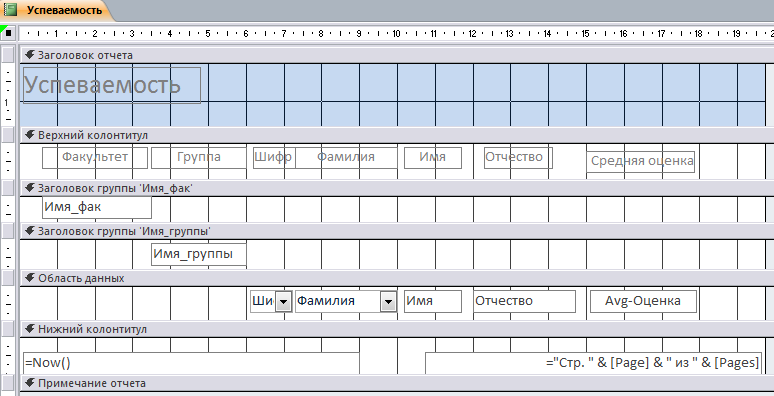Select the Отчество header label
774x396 pixels.
click(x=518, y=158)
